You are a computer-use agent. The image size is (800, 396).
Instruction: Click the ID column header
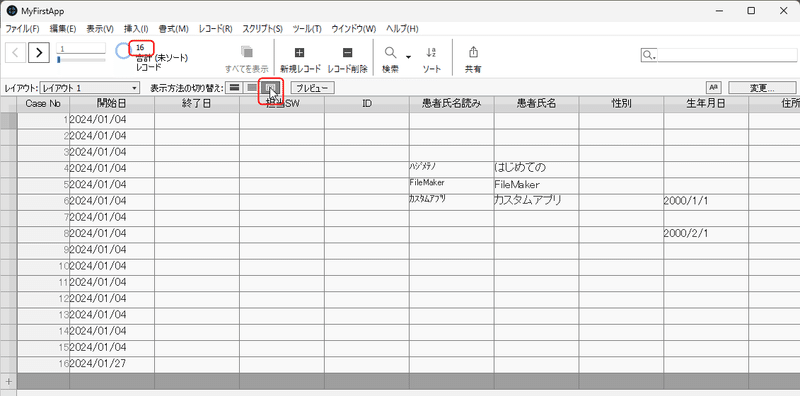pos(366,104)
